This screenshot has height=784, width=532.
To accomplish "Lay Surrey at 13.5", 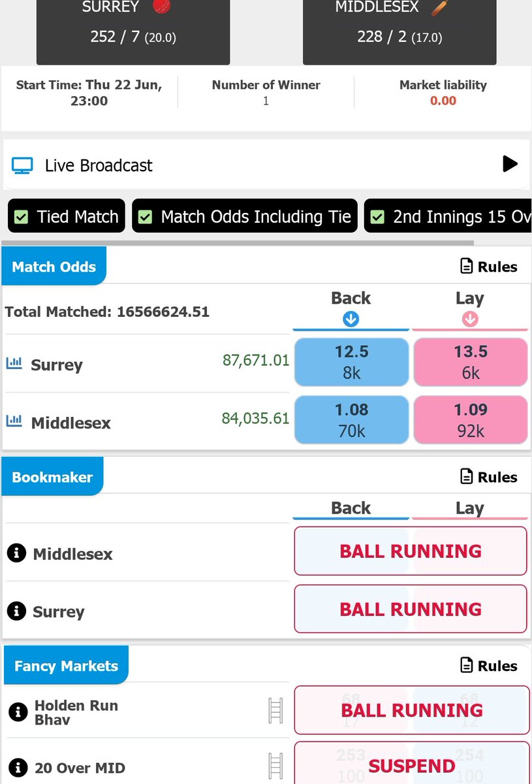I will pyautogui.click(x=471, y=362).
